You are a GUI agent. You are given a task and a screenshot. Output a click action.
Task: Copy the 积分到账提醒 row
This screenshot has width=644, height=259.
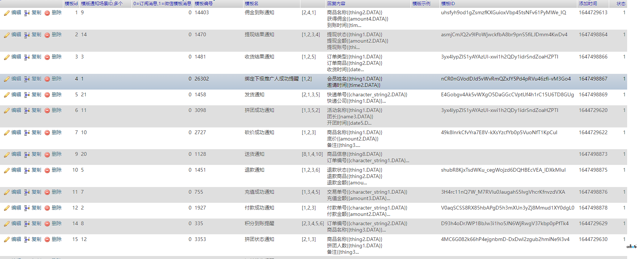tap(27, 224)
